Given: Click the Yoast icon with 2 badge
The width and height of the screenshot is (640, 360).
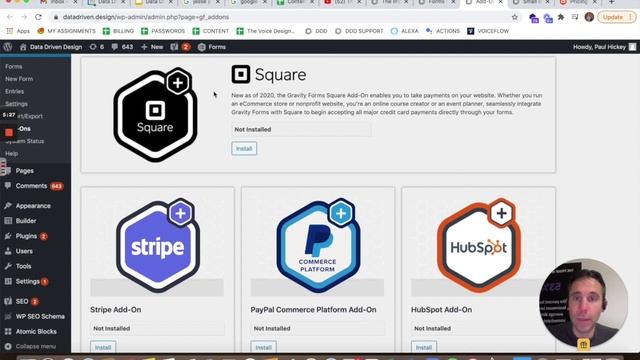Looking at the screenshot, I should click(x=180, y=47).
